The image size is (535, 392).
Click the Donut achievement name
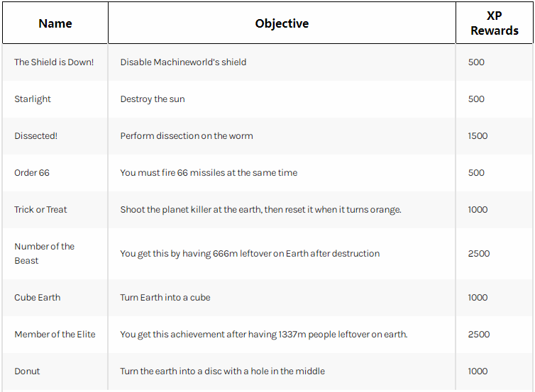(27, 371)
